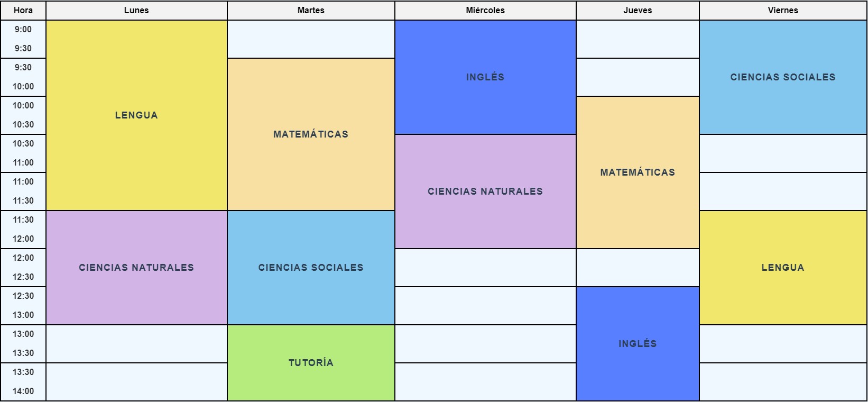Select empty Jueves 9:30–10:00 slot
Viewport: 868px width, 402px height.
tap(638, 77)
